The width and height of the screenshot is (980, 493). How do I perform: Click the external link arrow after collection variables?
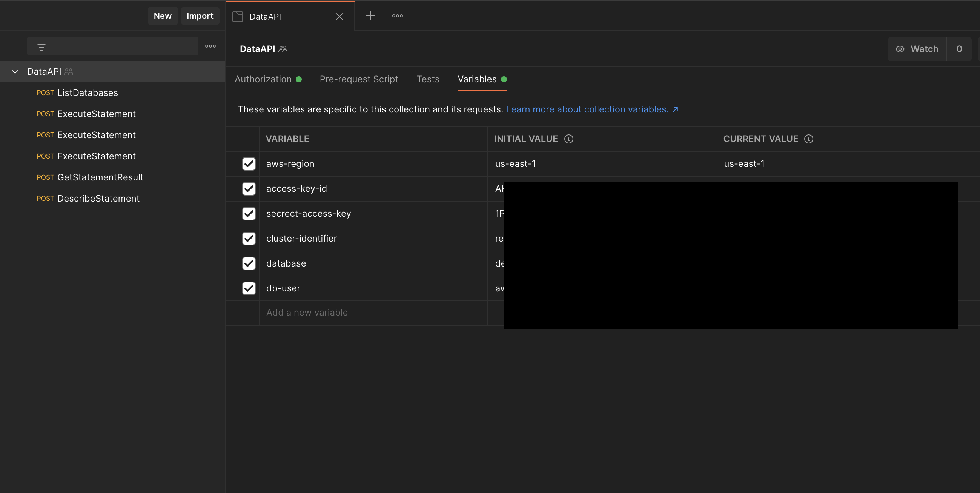[676, 109]
